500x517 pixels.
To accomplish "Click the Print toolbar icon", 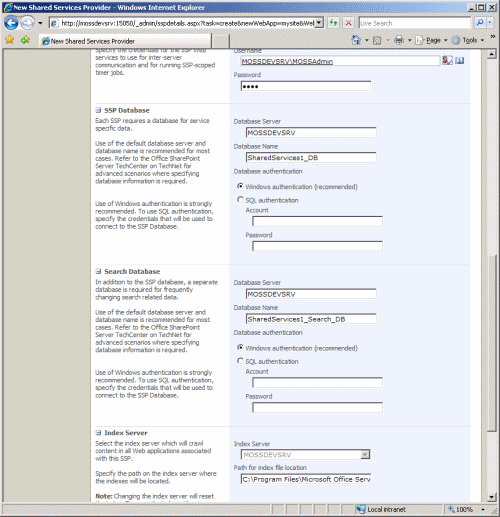I will [x=399, y=40].
